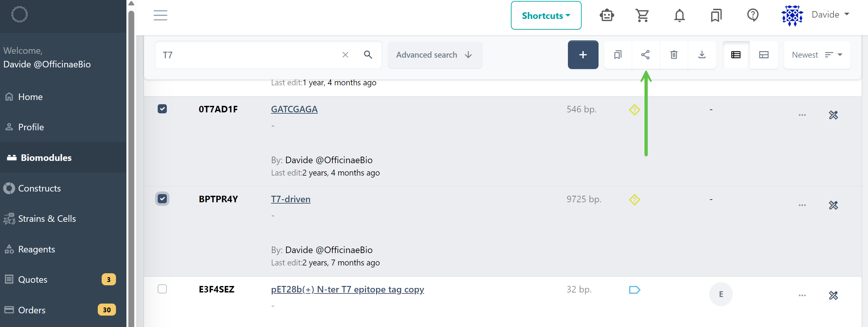The width and height of the screenshot is (868, 327).
Task: Open the GATCGAGA biomodule link
Action: [x=294, y=109]
